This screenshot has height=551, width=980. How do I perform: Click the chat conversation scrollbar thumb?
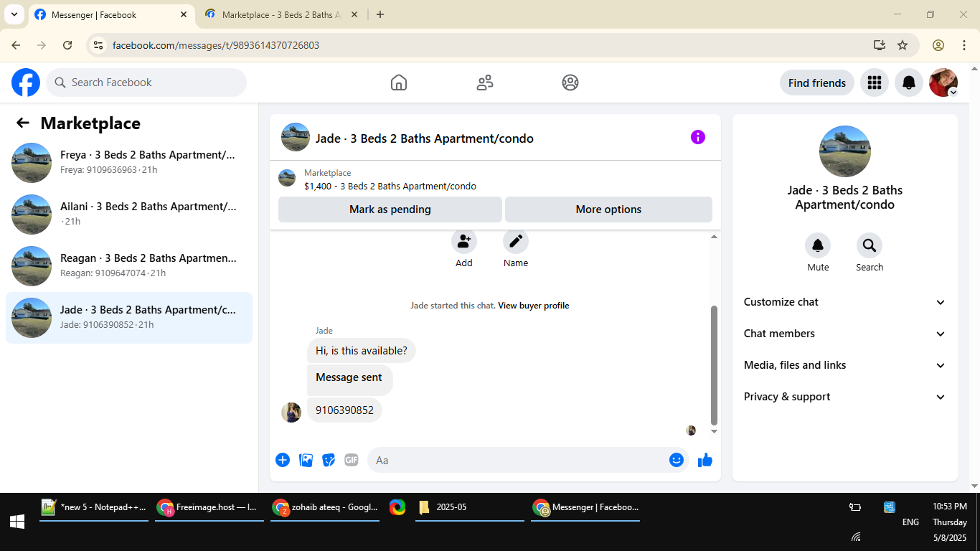point(714,365)
